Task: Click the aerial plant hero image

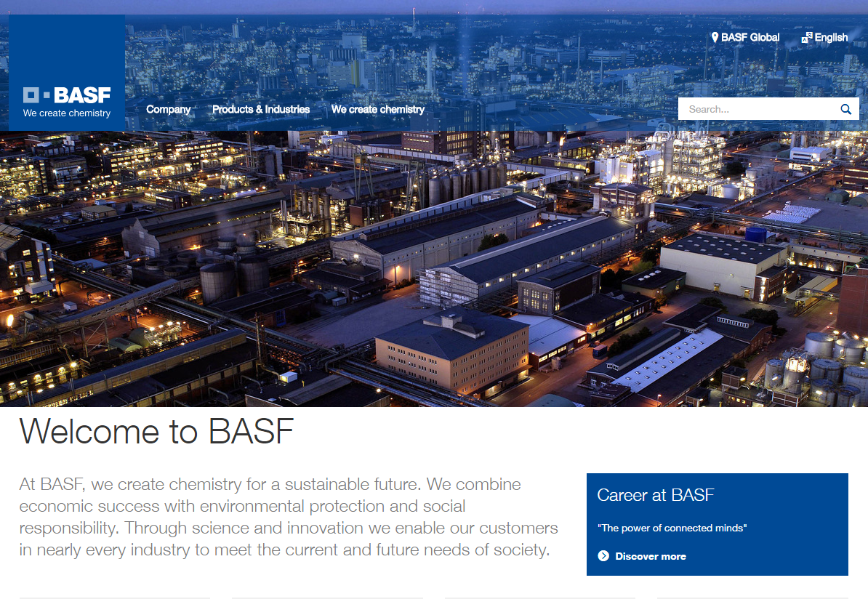Action: (x=434, y=268)
